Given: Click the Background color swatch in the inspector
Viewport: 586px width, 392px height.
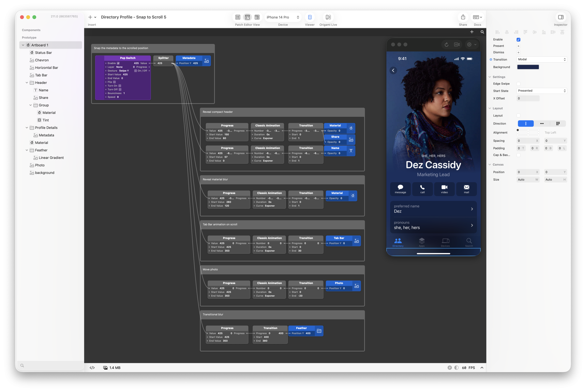Looking at the screenshot, I should (528, 67).
